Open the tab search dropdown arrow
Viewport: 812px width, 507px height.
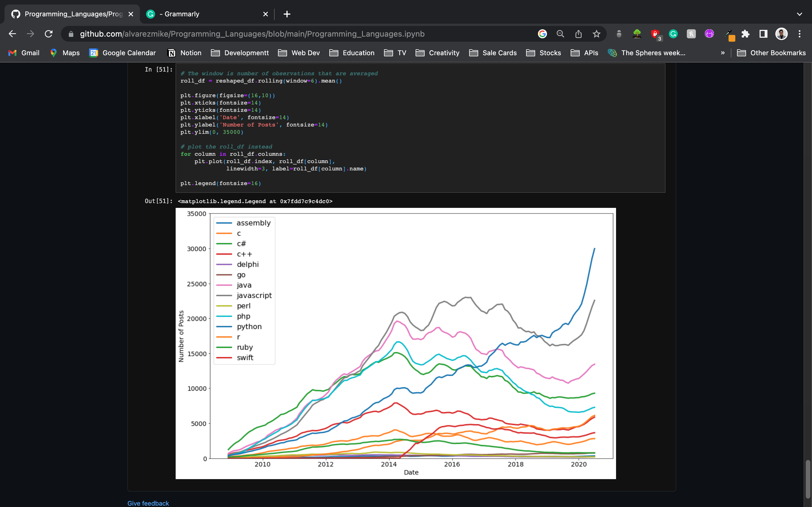click(800, 14)
